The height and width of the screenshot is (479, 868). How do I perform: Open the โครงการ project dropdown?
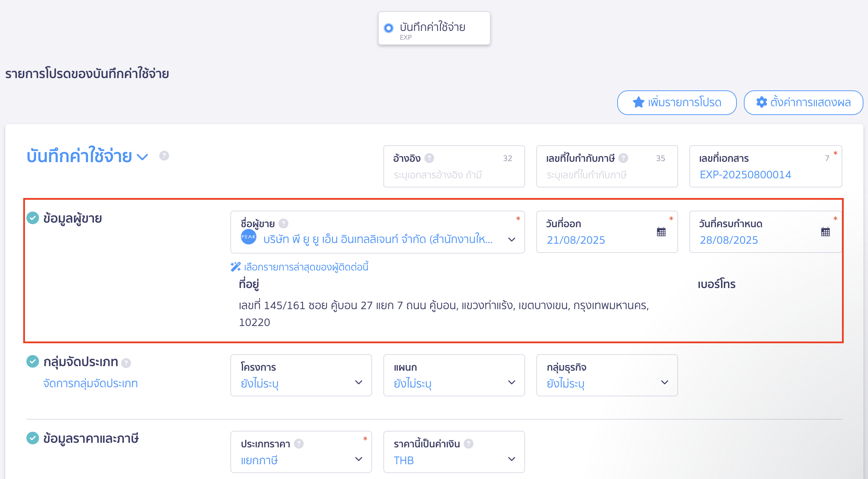click(x=301, y=375)
